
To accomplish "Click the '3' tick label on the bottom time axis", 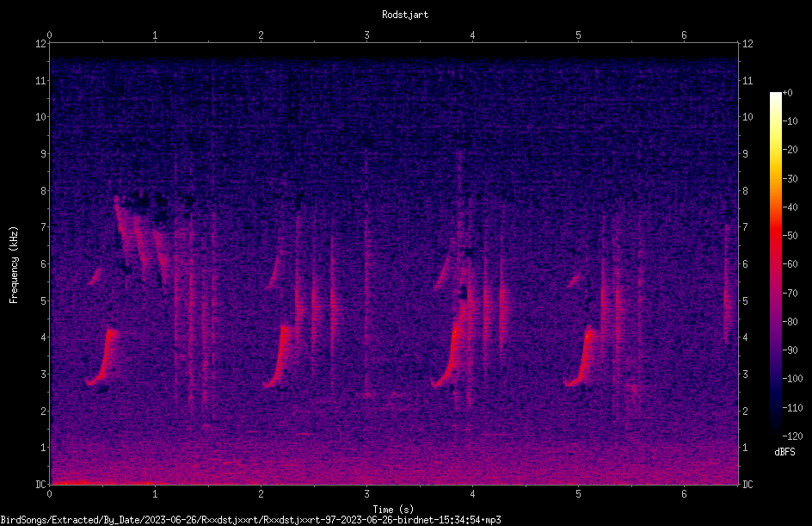I will click(366, 494).
